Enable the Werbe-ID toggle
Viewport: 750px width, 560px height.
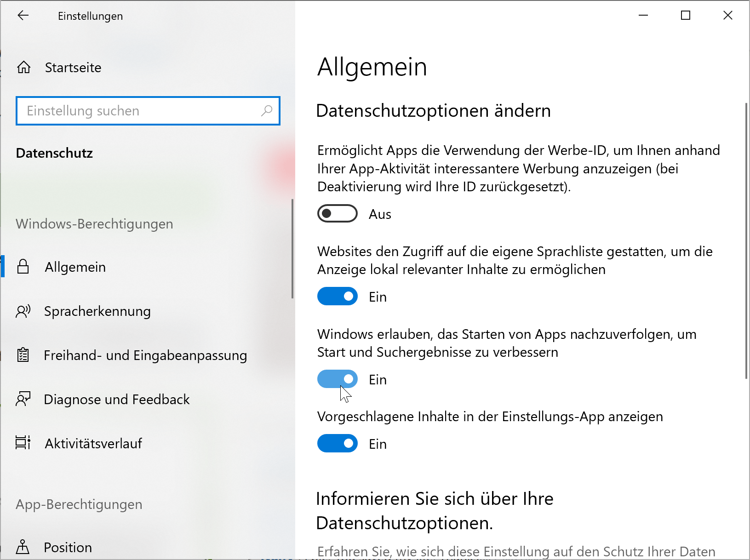pyautogui.click(x=337, y=214)
